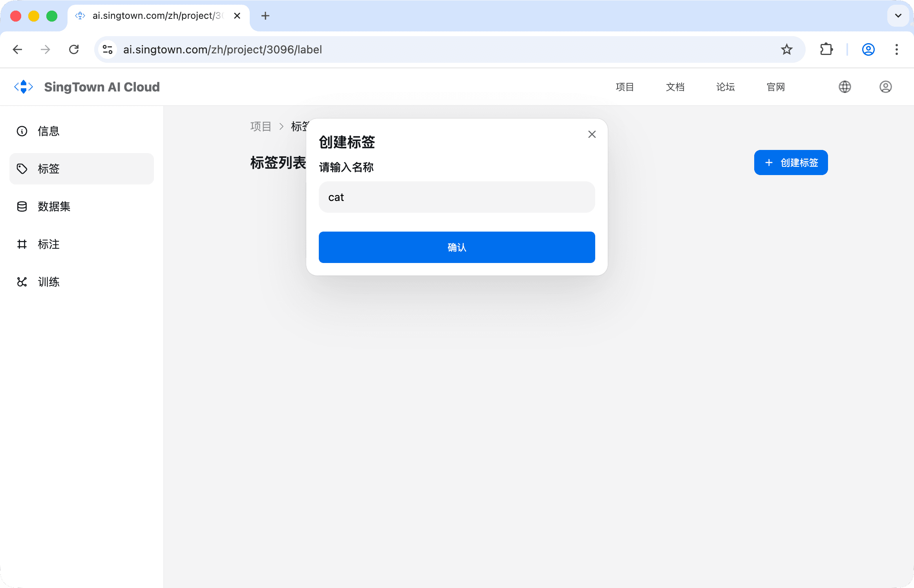914x588 pixels.
Task: Open browser extensions puzzle icon
Action: coord(826,49)
